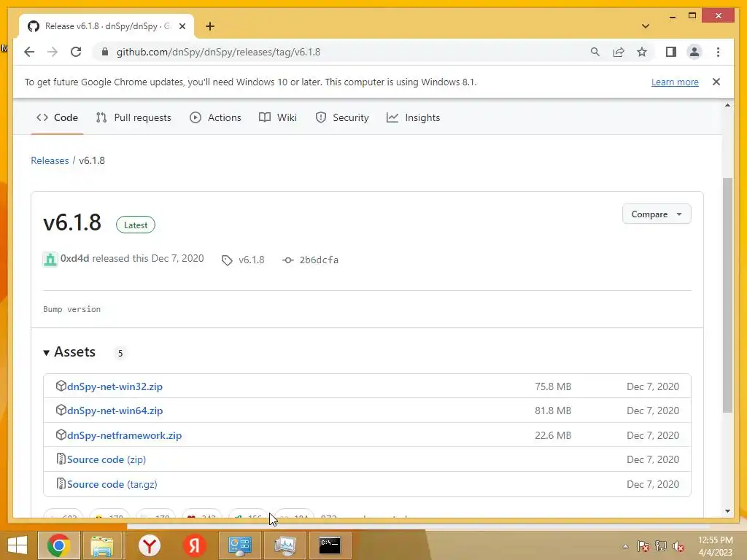Select the 75.8 MB file size
Viewport: 747px width, 560px height.
[x=553, y=386]
